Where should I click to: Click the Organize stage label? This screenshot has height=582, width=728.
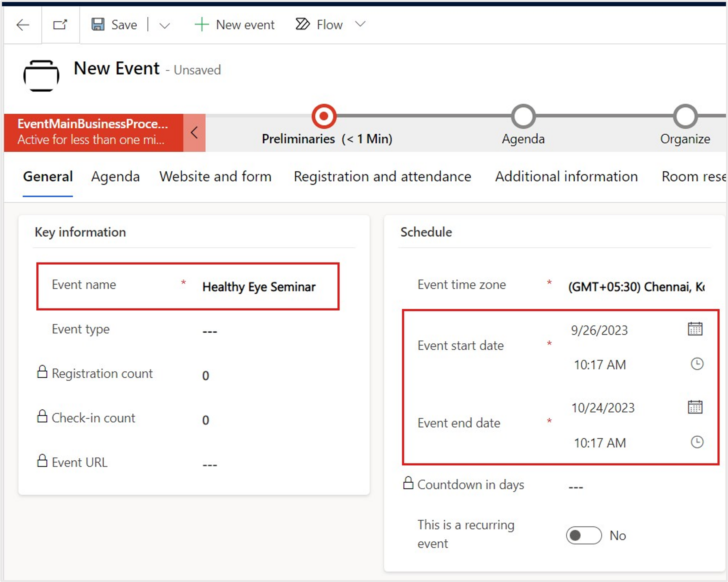pos(685,139)
